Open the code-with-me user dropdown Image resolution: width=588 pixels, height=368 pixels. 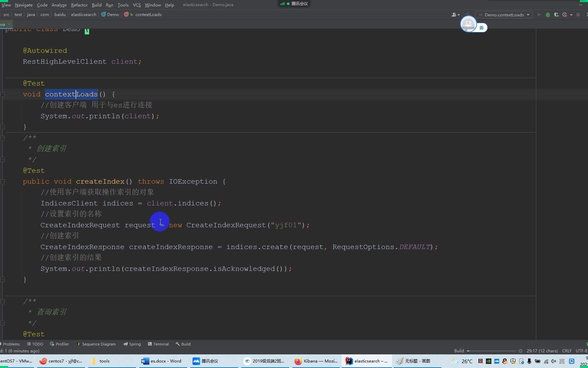pyautogui.click(x=455, y=15)
